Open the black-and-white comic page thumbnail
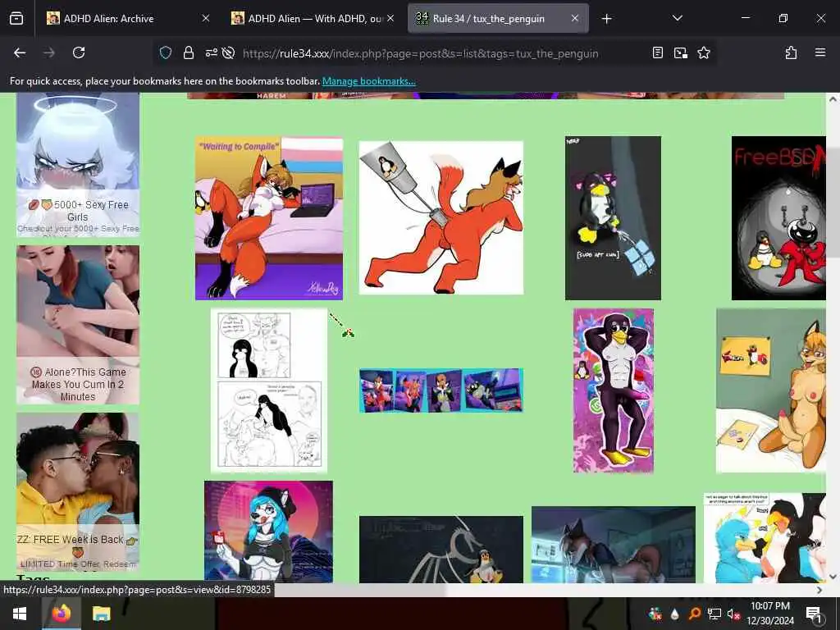The height and width of the screenshot is (630, 840). [269, 390]
